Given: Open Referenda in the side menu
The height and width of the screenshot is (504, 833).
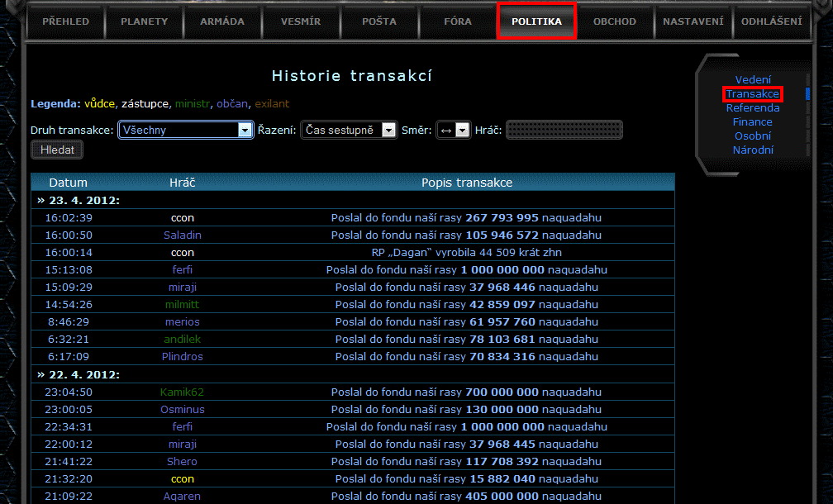Looking at the screenshot, I should [753, 108].
